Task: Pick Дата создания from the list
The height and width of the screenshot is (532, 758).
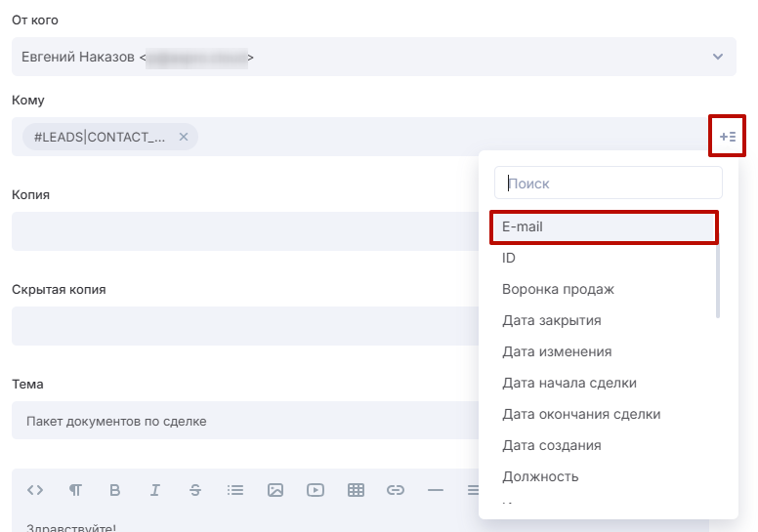Action: 551,445
